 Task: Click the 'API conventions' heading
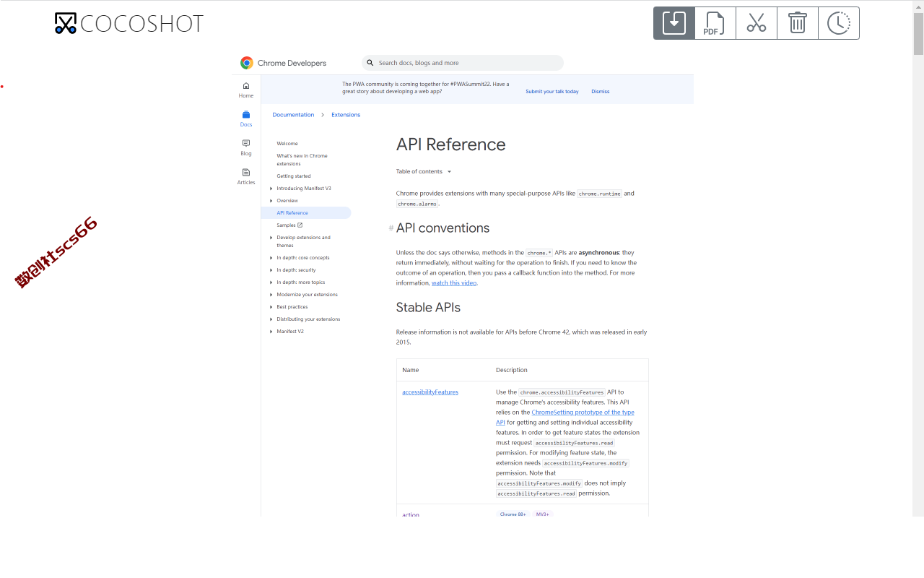tap(443, 228)
